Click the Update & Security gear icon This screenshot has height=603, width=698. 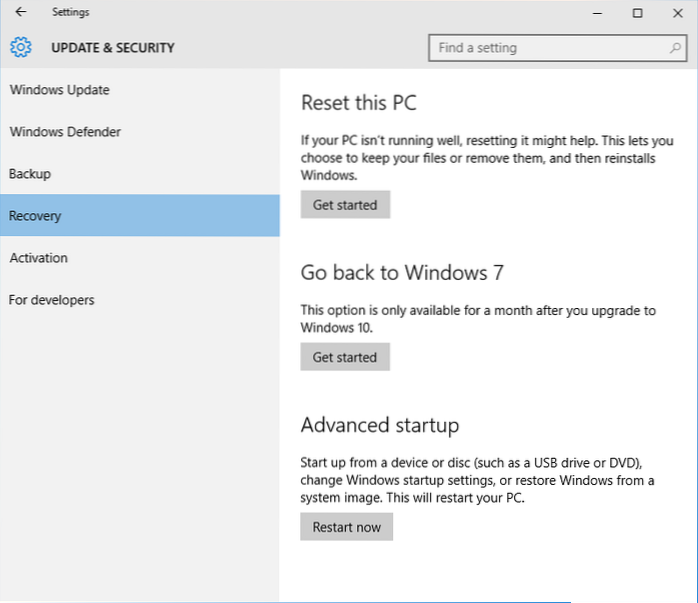point(21,47)
